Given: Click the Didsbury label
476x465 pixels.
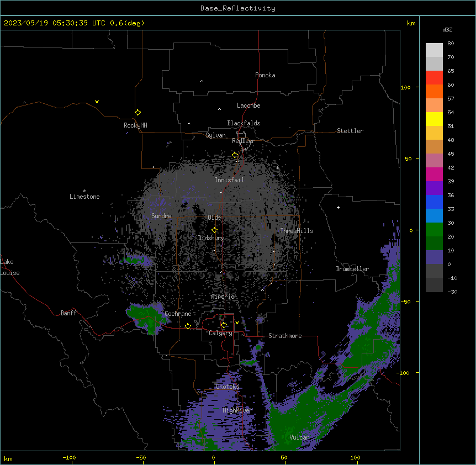Looking at the screenshot, I should click(211, 238).
